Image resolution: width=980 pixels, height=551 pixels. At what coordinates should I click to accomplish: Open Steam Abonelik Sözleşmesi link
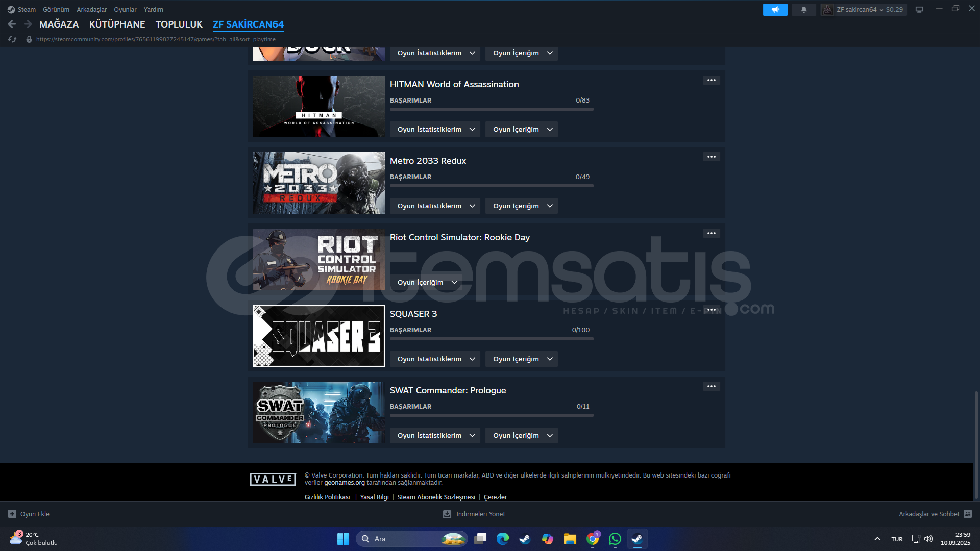pyautogui.click(x=436, y=497)
